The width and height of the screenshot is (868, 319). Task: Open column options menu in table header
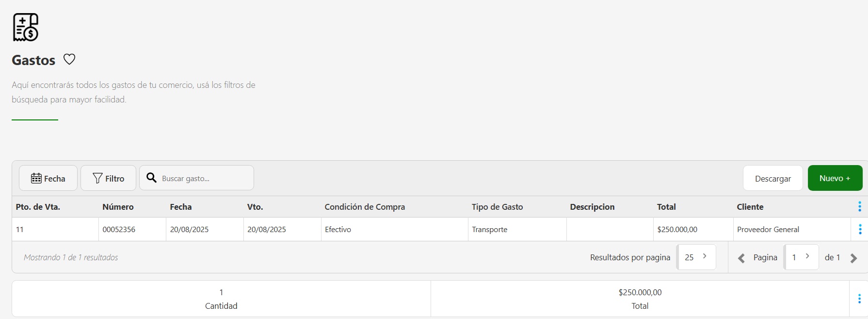click(859, 207)
